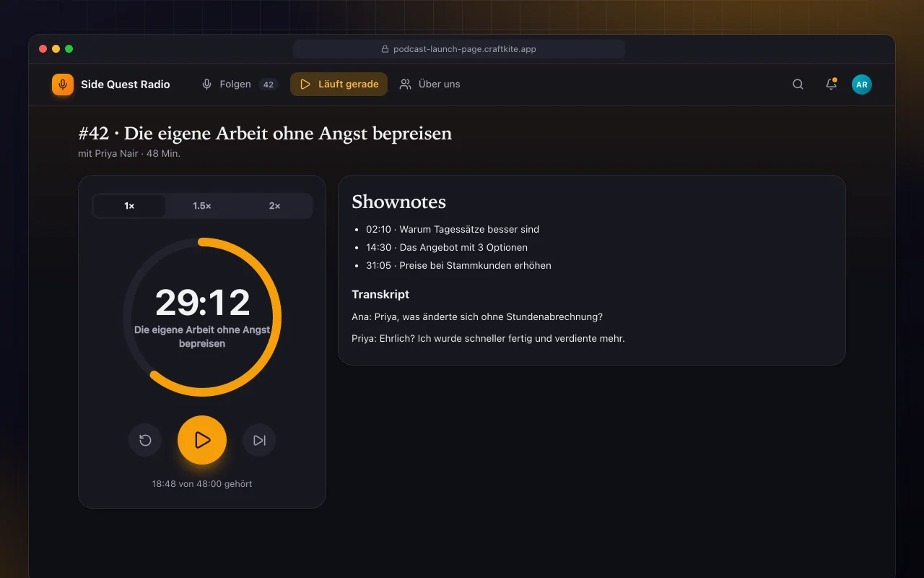Image resolution: width=924 pixels, height=578 pixels.
Task: Click Ana's transcript line
Action: pyautogui.click(x=477, y=316)
